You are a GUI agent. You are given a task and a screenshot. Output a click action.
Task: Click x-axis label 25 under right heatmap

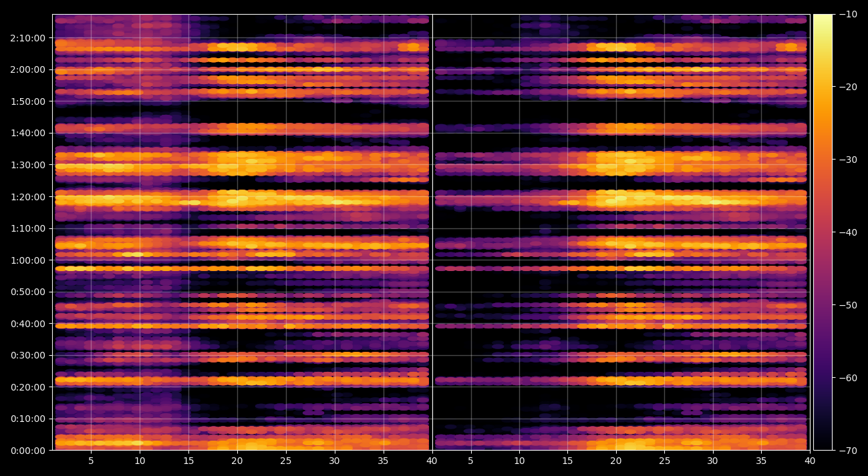pyautogui.click(x=664, y=461)
